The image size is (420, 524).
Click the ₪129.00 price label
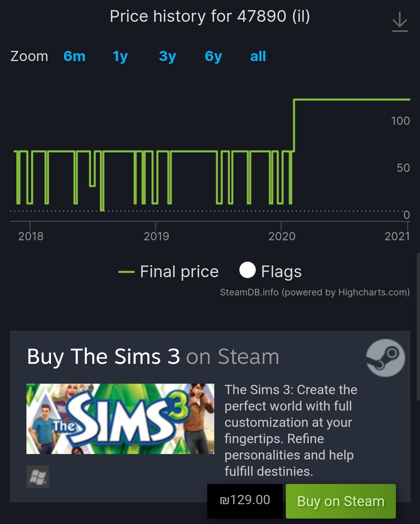[x=245, y=500]
